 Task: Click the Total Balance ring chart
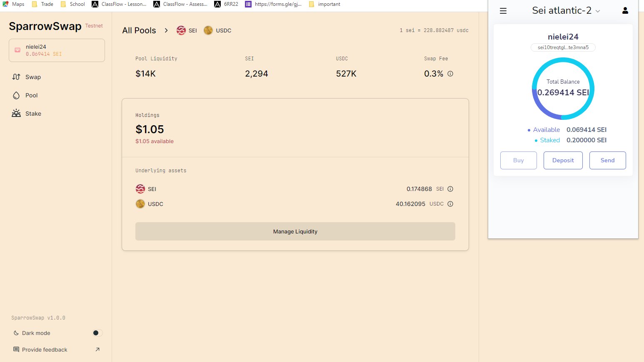563,89
